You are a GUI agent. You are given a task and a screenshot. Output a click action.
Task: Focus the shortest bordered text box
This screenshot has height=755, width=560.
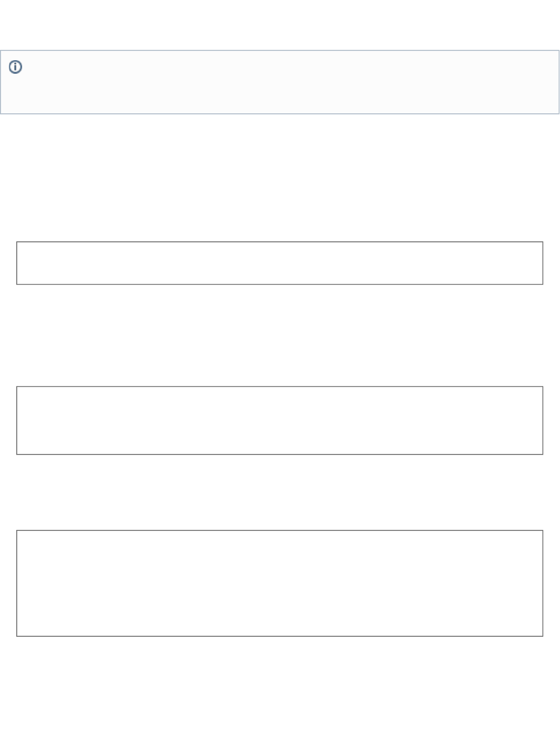pos(280,263)
